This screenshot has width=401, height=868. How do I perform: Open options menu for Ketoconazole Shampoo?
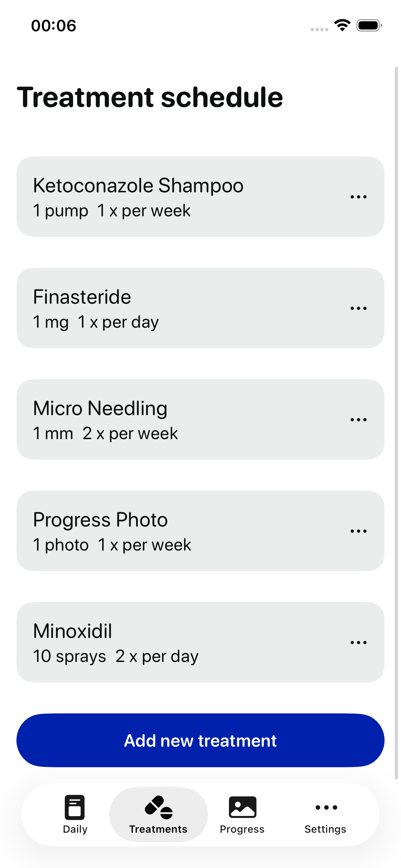[358, 197]
